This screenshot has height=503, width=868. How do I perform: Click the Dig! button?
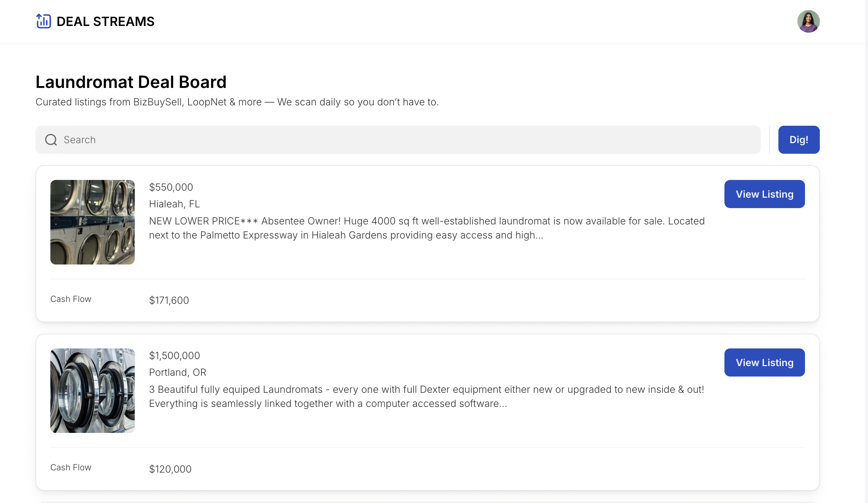(x=799, y=140)
